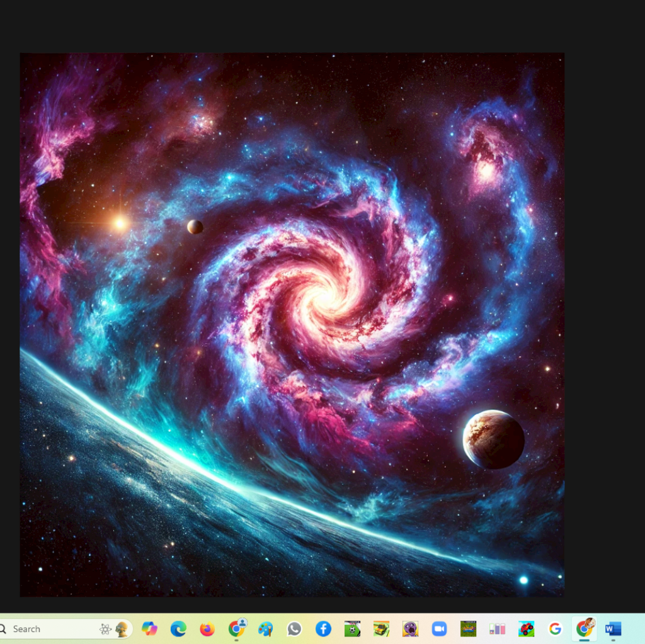Open Microsoft Word from the taskbar
The image size is (645, 644).
point(613,629)
